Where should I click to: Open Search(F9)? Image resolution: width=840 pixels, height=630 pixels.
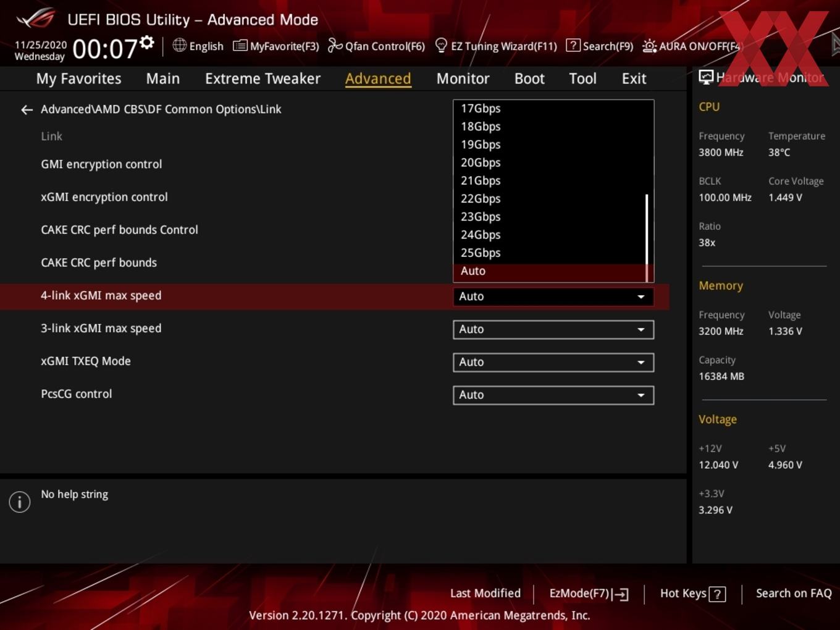[x=600, y=46]
